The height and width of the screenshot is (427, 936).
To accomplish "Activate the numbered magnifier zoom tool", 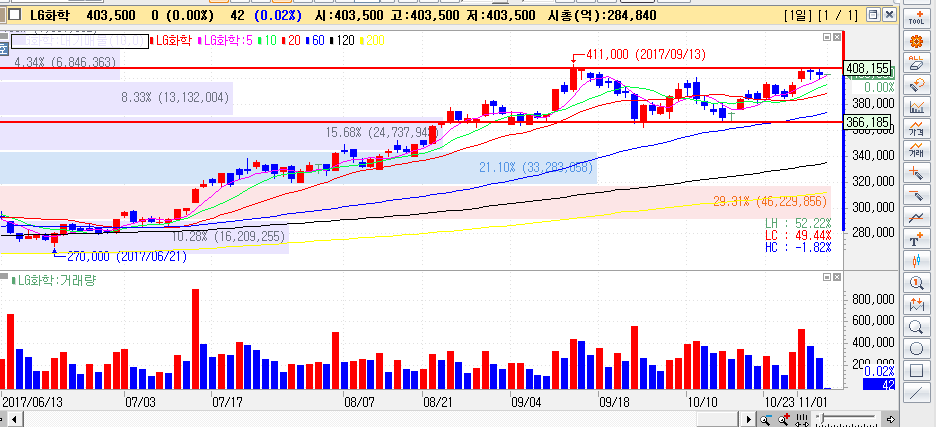I will click(x=916, y=282).
